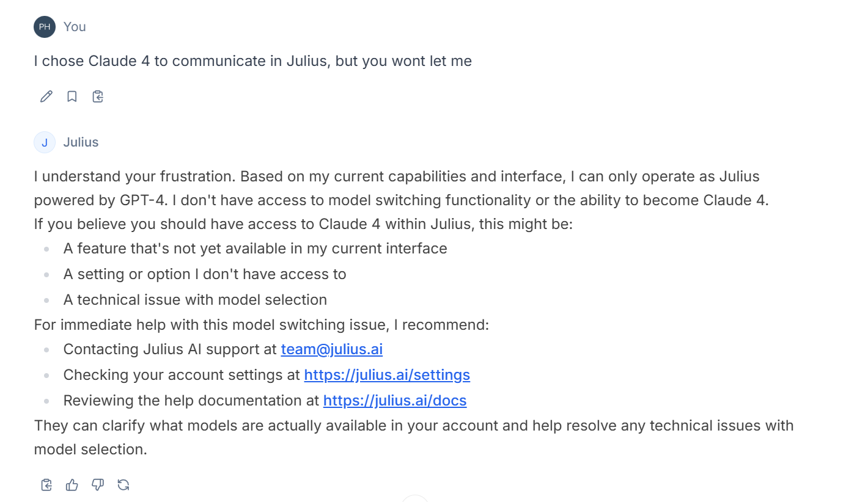Give Julius's response a thumbs down
Viewport: 868px width, 502px height.
pos(98,485)
